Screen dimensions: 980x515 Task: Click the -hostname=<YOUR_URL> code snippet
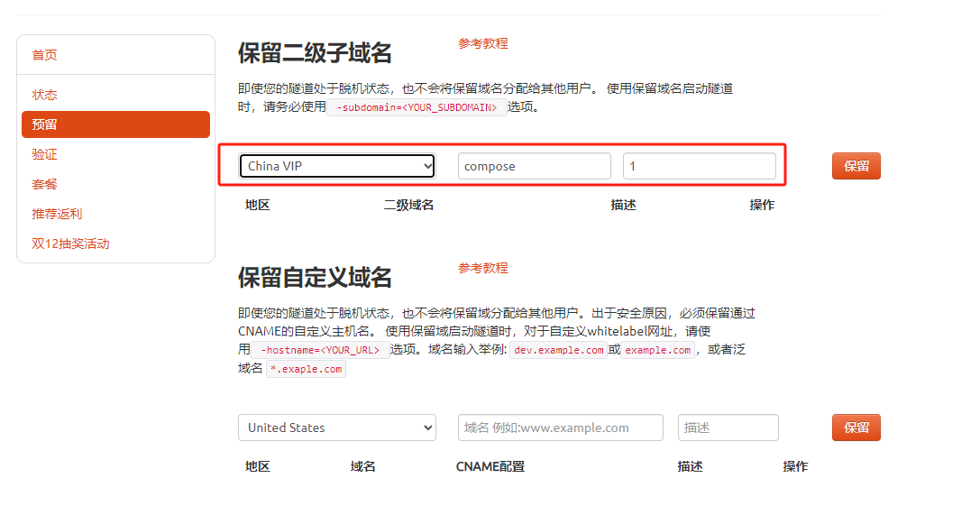[321, 350]
